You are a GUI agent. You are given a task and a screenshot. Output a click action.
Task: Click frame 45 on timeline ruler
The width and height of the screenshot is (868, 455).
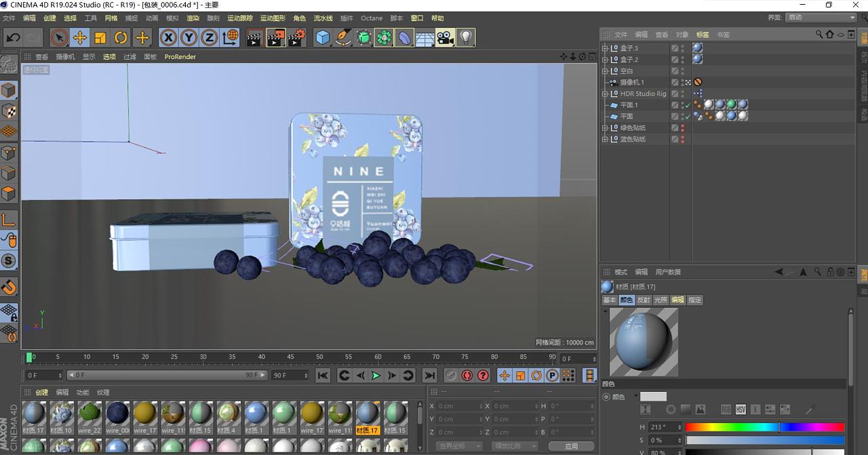coord(290,357)
